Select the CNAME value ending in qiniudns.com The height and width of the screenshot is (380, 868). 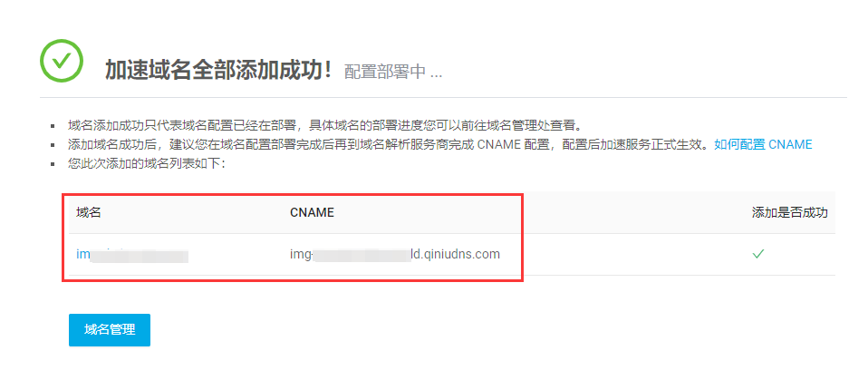click(x=395, y=254)
